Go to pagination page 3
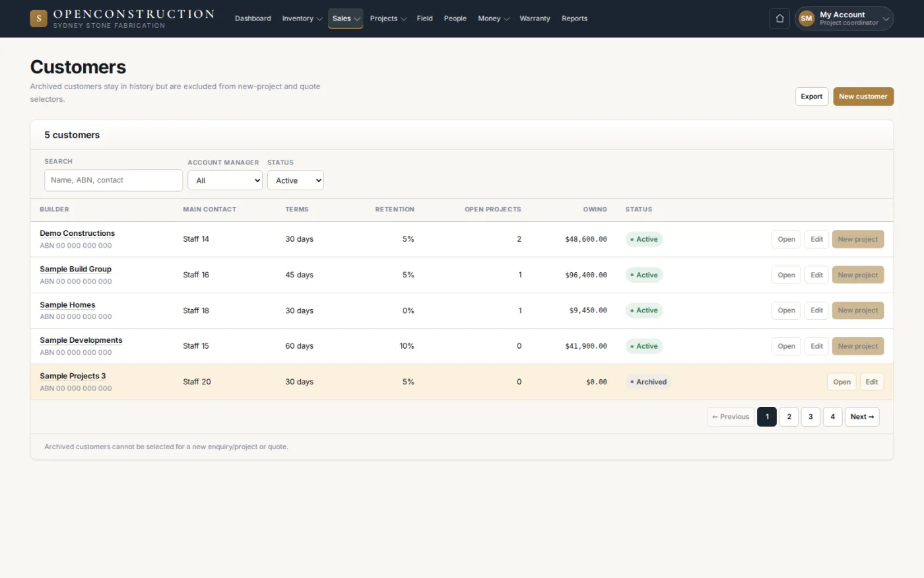The width and height of the screenshot is (924, 578). click(x=810, y=417)
